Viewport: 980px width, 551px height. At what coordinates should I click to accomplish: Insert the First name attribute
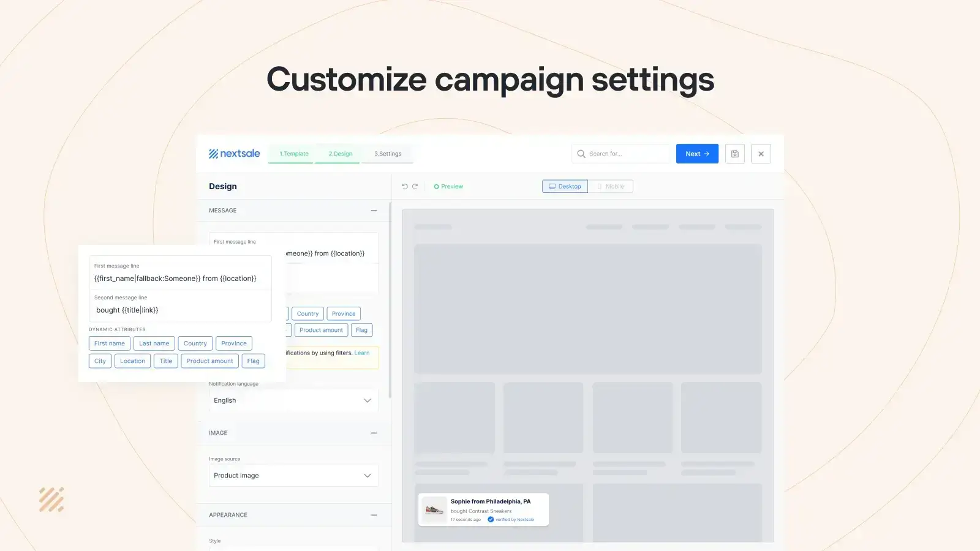pyautogui.click(x=110, y=343)
